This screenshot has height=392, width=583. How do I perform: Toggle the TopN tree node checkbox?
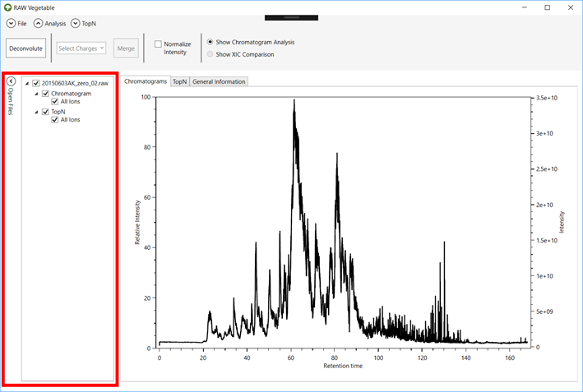coord(45,112)
